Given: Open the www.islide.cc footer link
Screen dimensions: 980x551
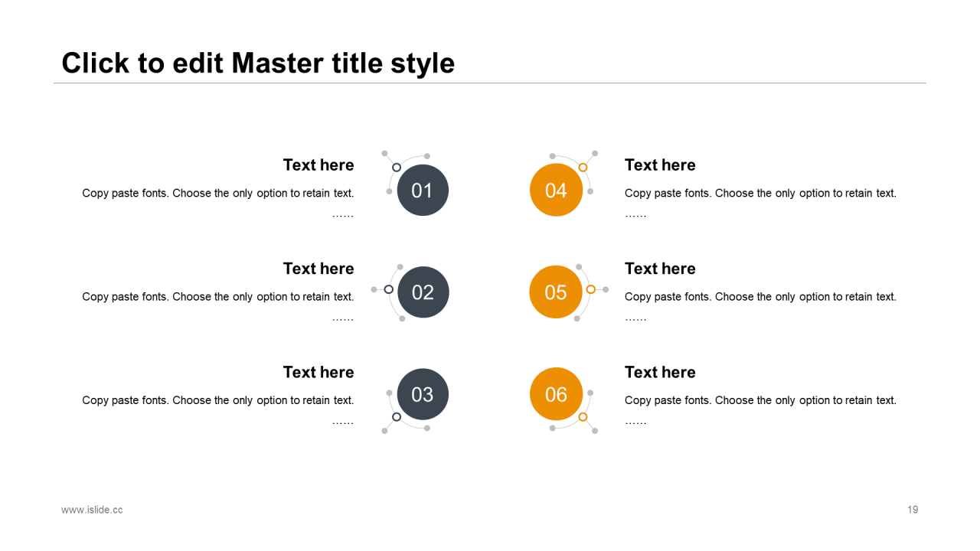Looking at the screenshot, I should point(92,510).
